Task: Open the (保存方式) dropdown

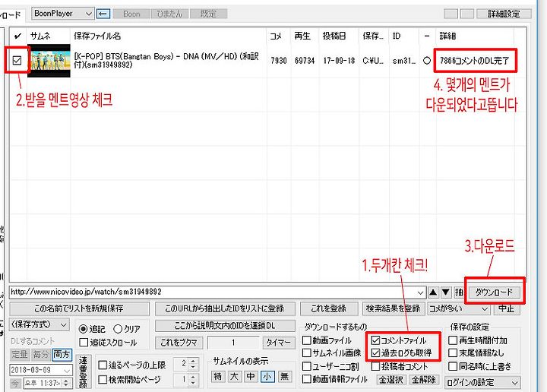Action: coord(39,324)
